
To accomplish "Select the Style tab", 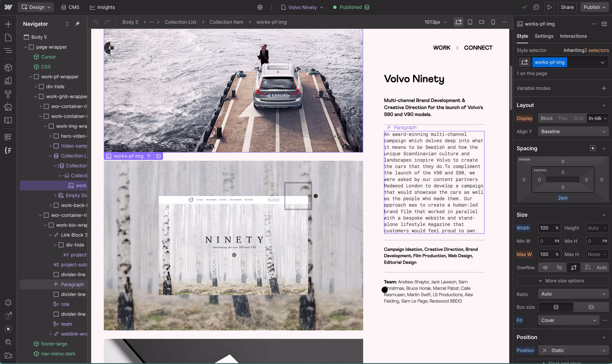I will pos(522,36).
